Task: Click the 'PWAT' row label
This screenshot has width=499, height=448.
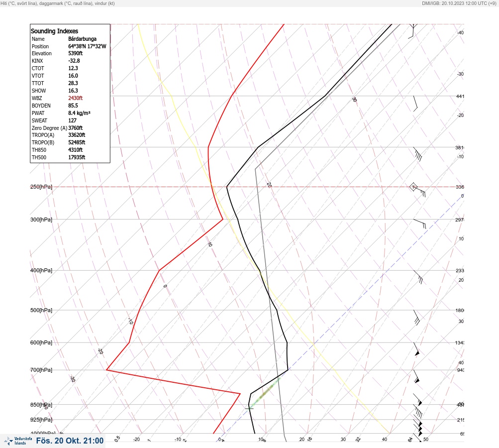Action: [38, 113]
